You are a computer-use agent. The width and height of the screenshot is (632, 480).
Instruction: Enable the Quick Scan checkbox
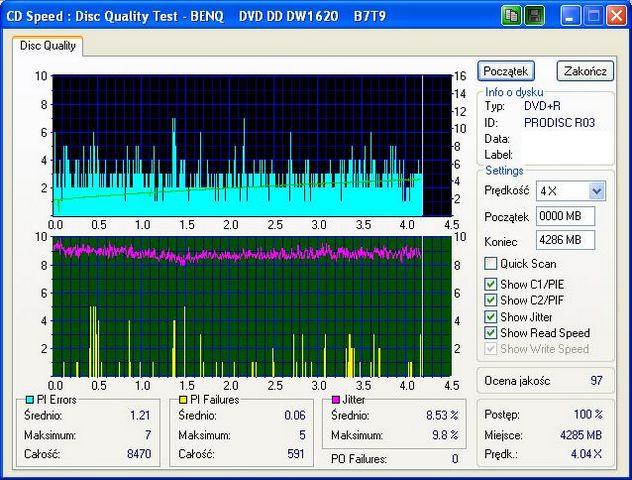[x=491, y=264]
